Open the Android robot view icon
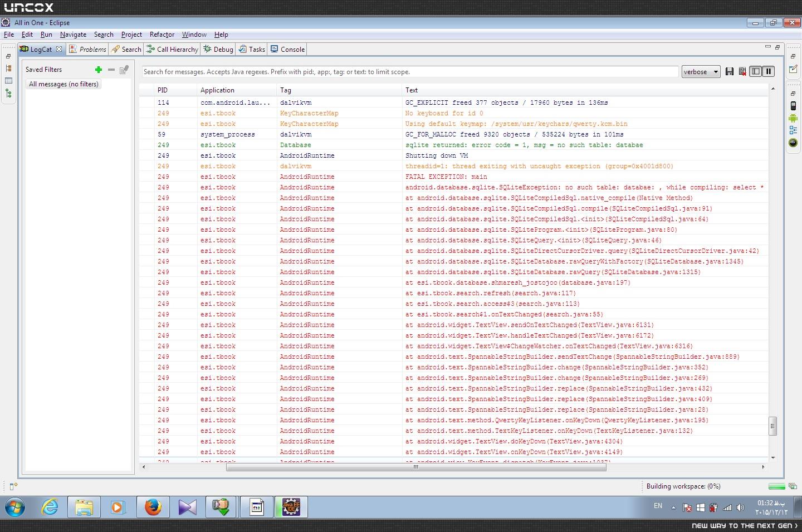Image resolution: width=802 pixels, height=532 pixels. [793, 118]
